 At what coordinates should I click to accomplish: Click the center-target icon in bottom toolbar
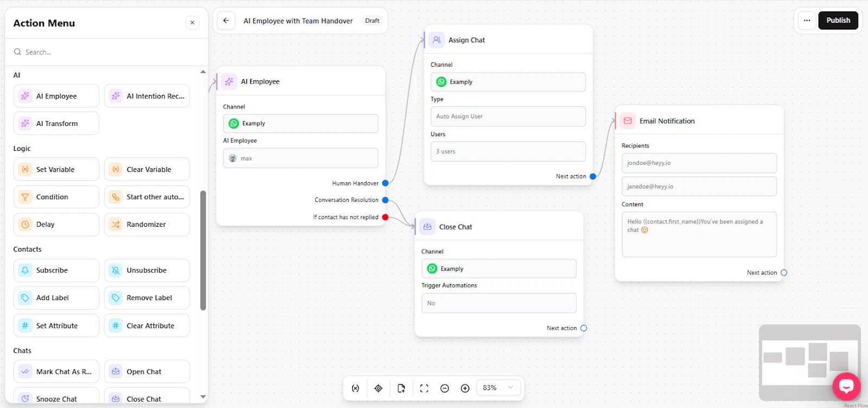379,388
